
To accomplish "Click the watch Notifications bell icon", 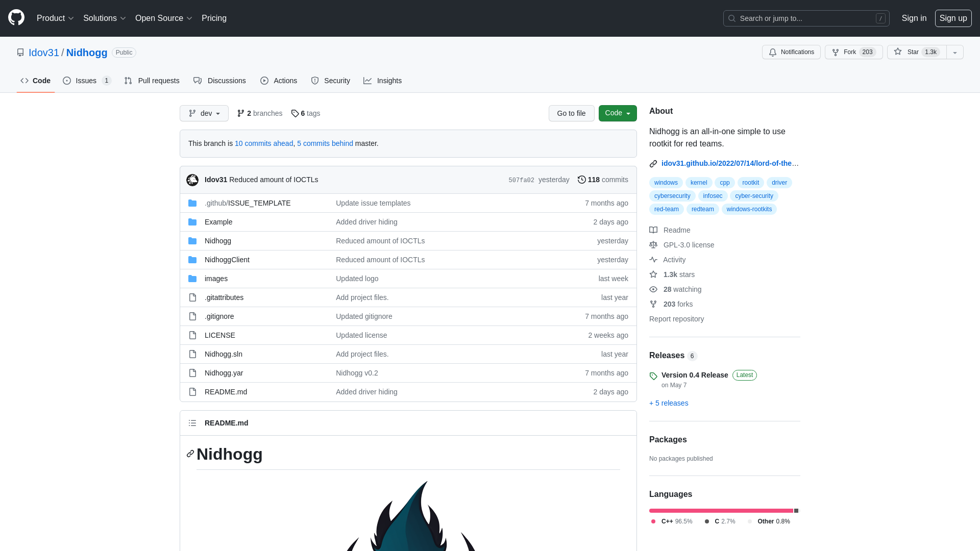I will [x=773, y=52].
